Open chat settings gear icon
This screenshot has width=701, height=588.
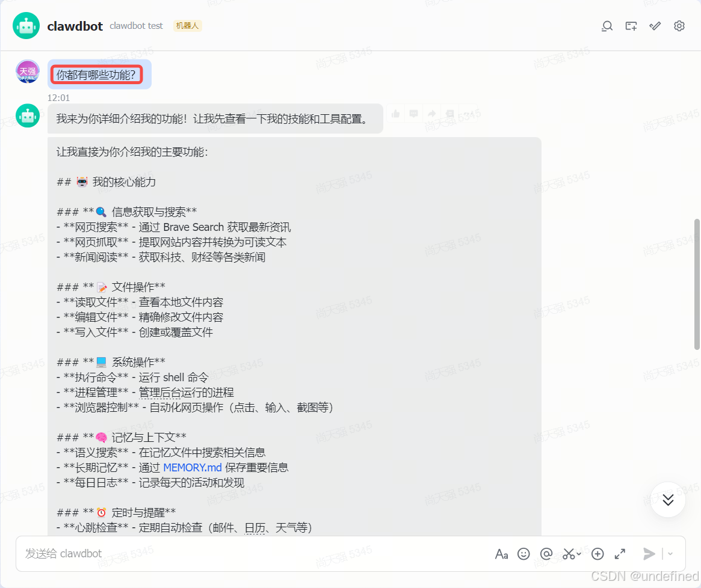(x=679, y=26)
